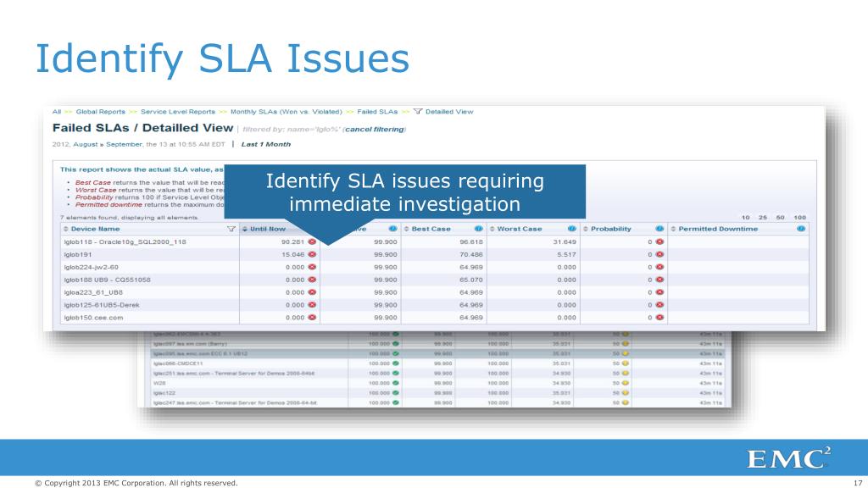Open the Last 1 Month time range
The width and height of the screenshot is (868, 488).
[x=265, y=144]
